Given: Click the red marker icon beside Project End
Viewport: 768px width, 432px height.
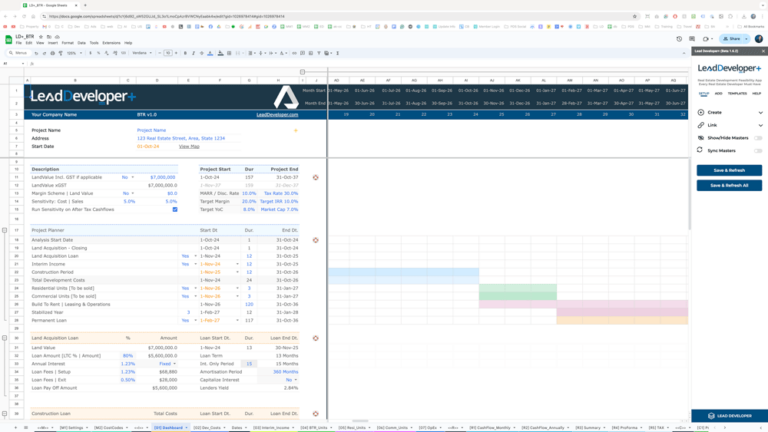Looking at the screenshot, I should point(316,177).
